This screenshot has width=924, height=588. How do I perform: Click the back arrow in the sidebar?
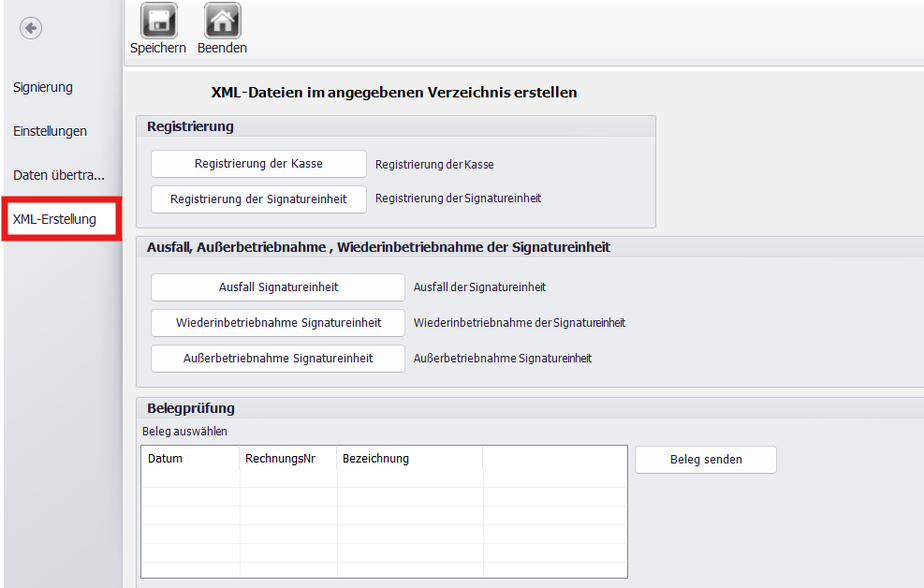[x=30, y=27]
